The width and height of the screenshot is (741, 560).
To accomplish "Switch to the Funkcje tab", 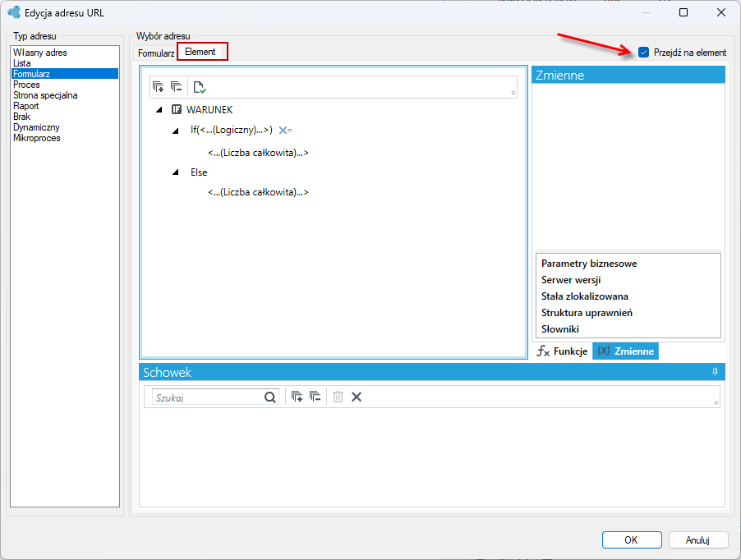I will click(x=563, y=351).
